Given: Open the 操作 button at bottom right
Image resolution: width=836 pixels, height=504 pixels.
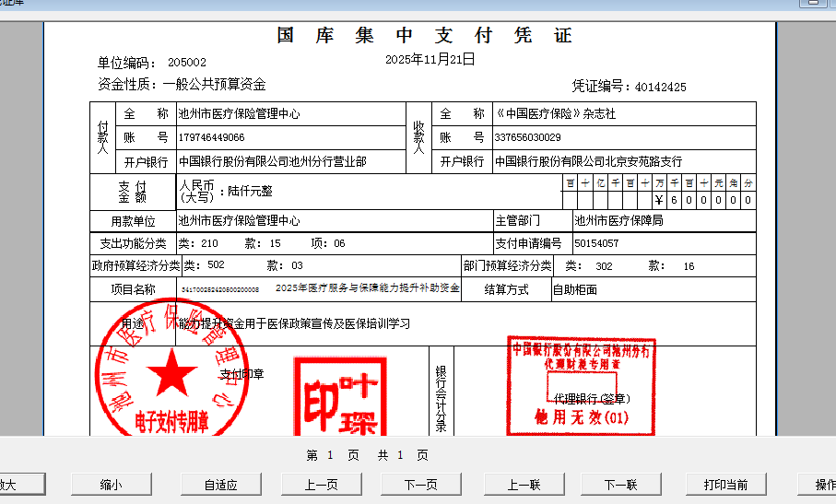Looking at the screenshot, I should 823,485.
